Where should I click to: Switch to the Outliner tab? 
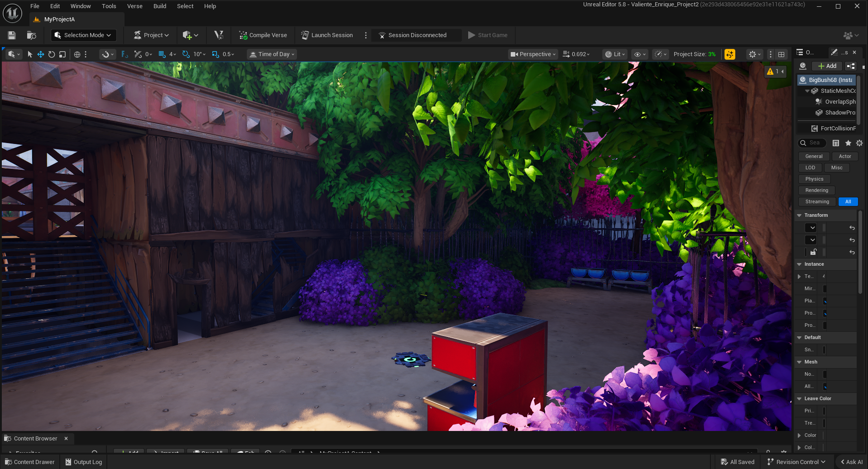point(805,53)
